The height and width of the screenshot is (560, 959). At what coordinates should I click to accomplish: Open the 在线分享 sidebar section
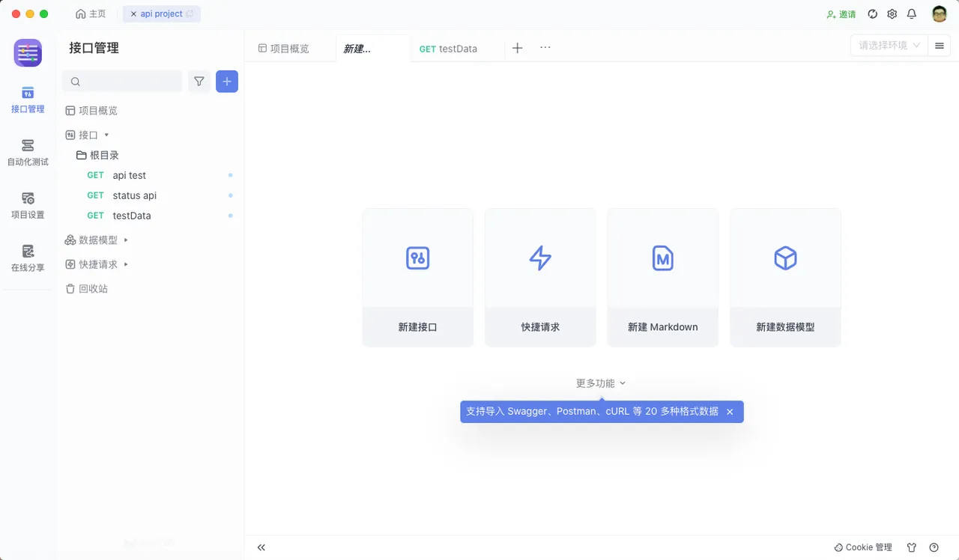pos(28,258)
